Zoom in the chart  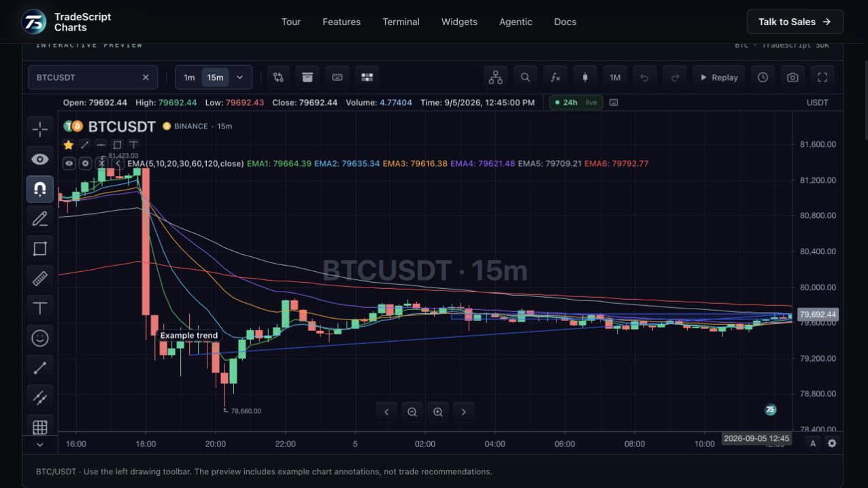point(438,412)
